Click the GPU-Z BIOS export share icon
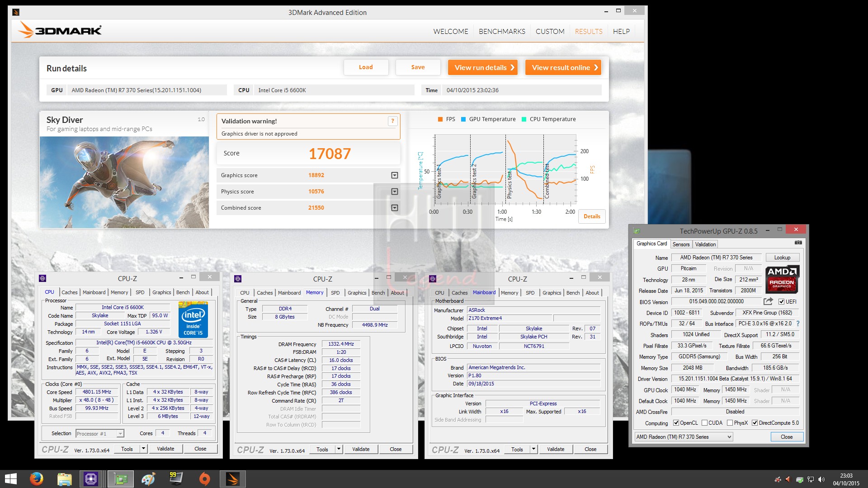Image resolution: width=868 pixels, height=488 pixels. coord(768,301)
